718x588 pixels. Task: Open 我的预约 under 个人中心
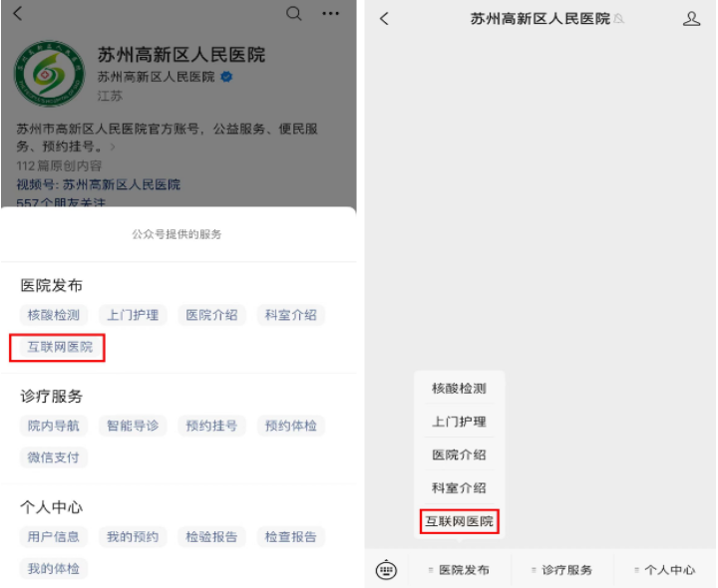[x=133, y=537]
